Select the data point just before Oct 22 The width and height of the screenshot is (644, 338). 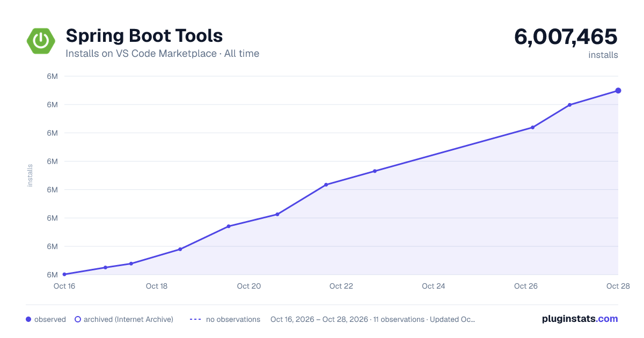[x=326, y=185]
